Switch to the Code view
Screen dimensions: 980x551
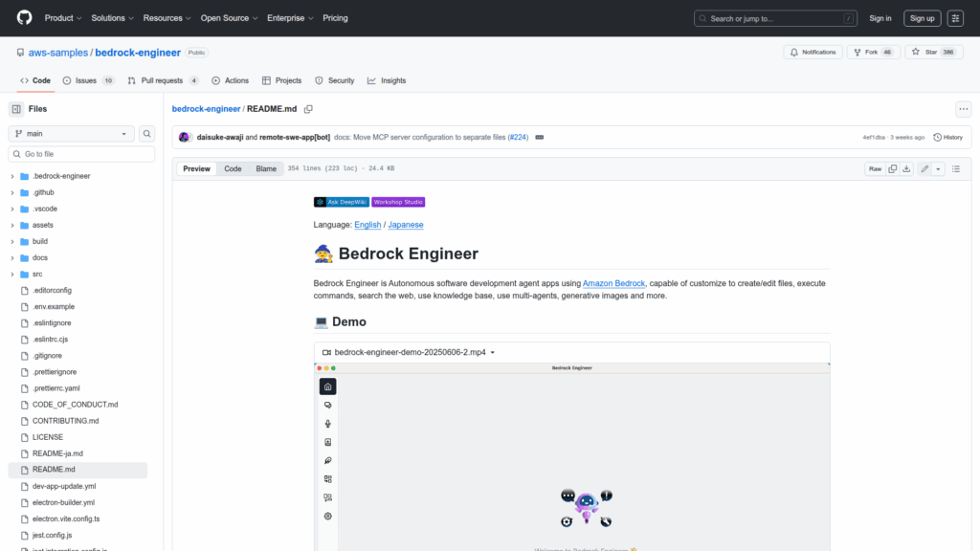click(x=233, y=168)
